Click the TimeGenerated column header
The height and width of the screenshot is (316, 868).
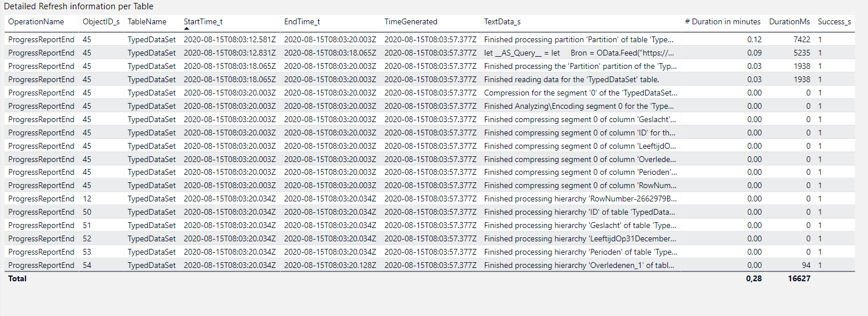tap(411, 22)
